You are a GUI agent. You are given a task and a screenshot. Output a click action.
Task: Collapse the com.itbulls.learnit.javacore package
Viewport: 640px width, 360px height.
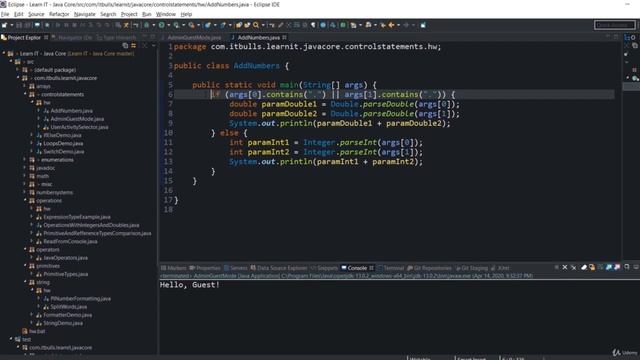[x=18, y=78]
